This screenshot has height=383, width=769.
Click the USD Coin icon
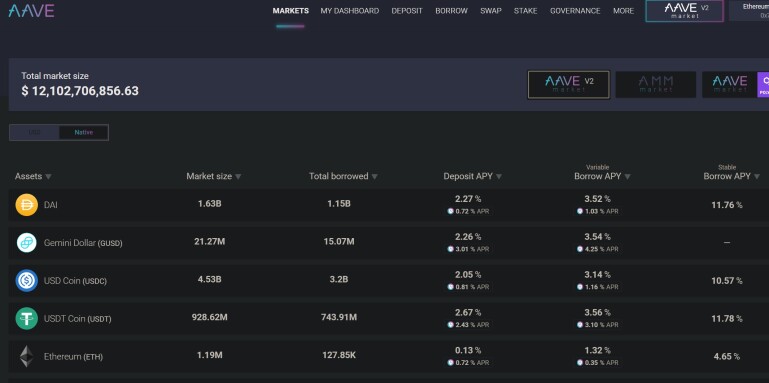point(26,281)
